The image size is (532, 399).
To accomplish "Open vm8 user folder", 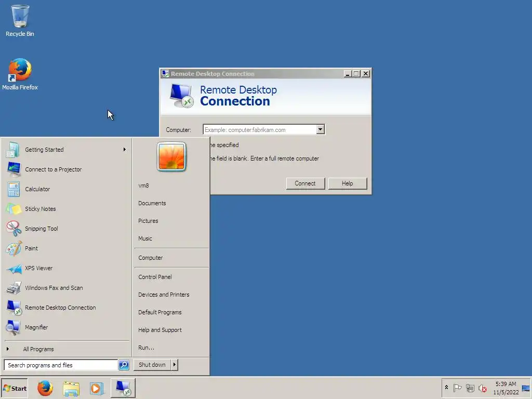I will (x=143, y=185).
